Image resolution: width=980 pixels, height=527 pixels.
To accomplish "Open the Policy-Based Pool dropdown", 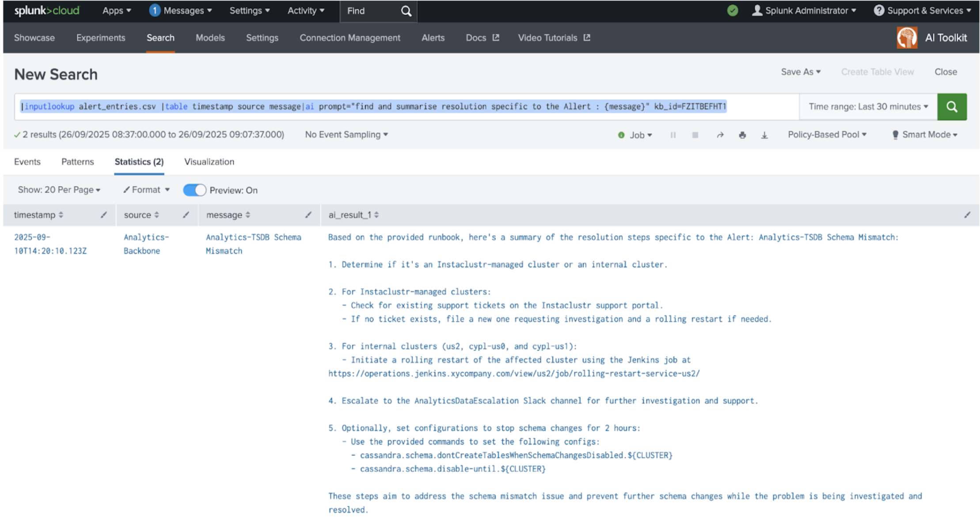I will click(827, 134).
